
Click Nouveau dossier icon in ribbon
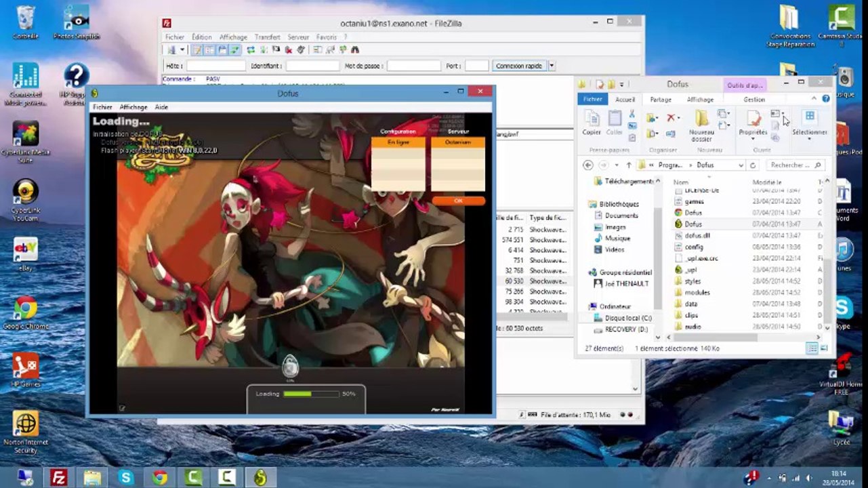[x=702, y=126]
